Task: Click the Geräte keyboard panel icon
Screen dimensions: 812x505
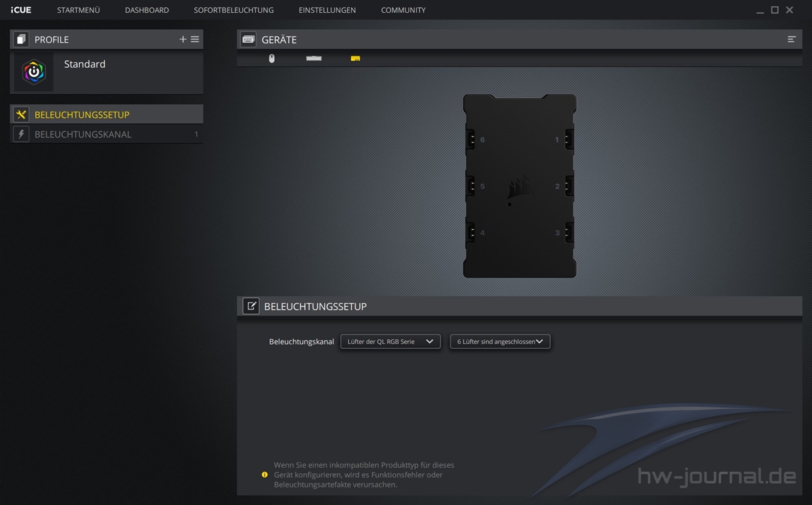Action: (248, 39)
